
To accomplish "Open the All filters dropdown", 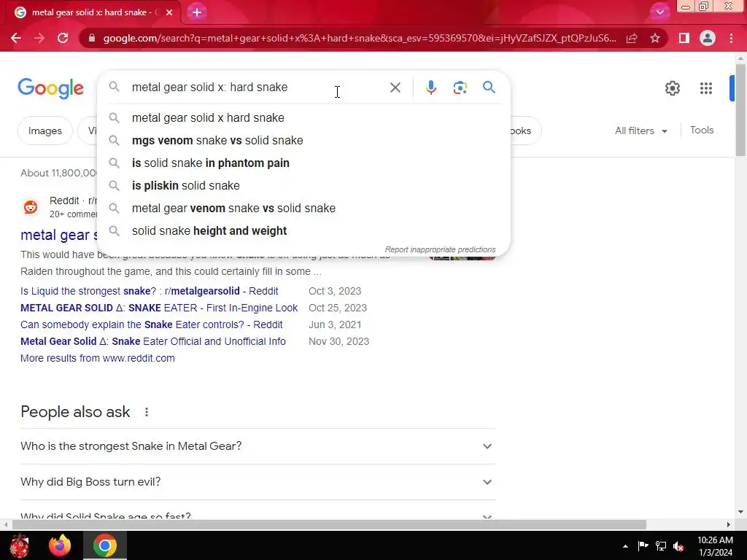I will coord(640,131).
